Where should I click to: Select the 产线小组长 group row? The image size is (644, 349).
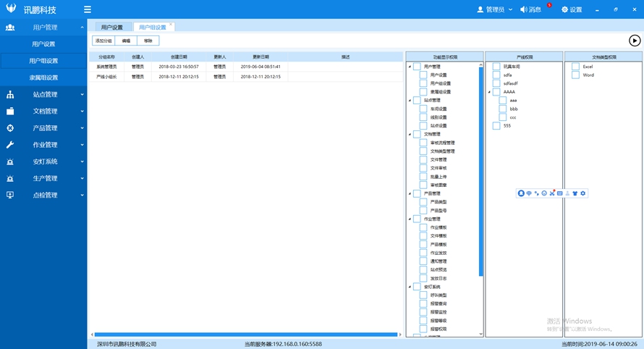[x=246, y=77]
